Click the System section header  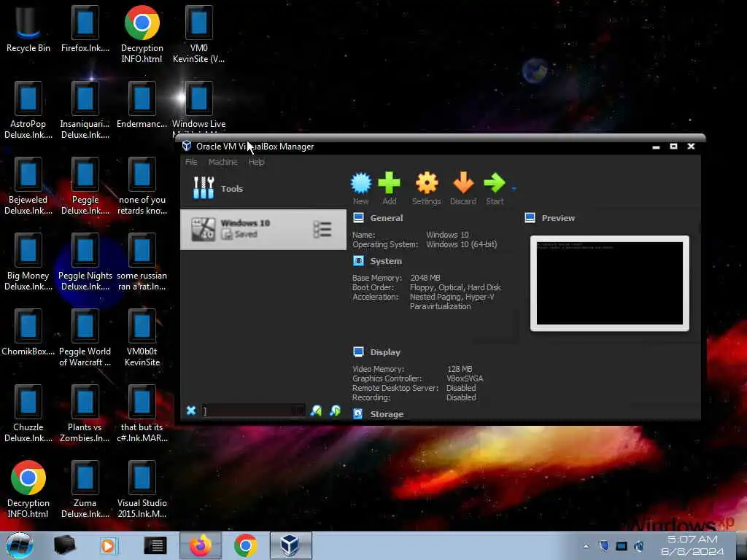[x=386, y=261]
